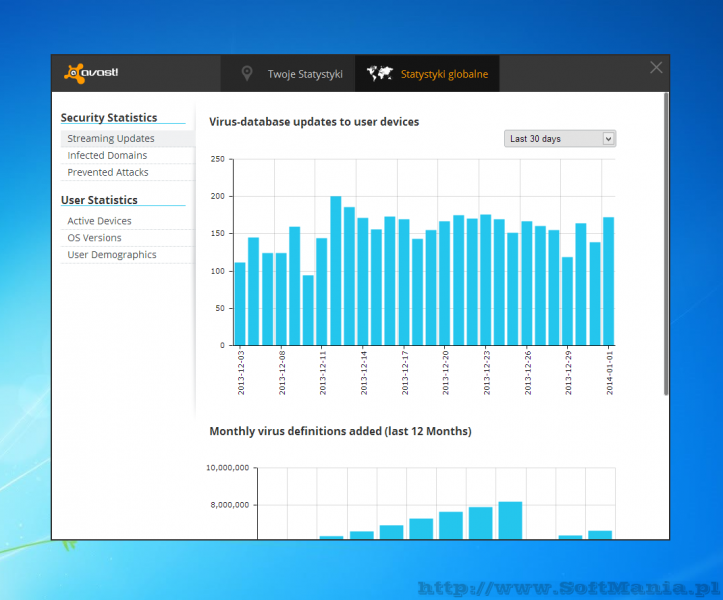This screenshot has height=600, width=723.
Task: Open the Last 30 days dropdown
Action: [x=560, y=139]
